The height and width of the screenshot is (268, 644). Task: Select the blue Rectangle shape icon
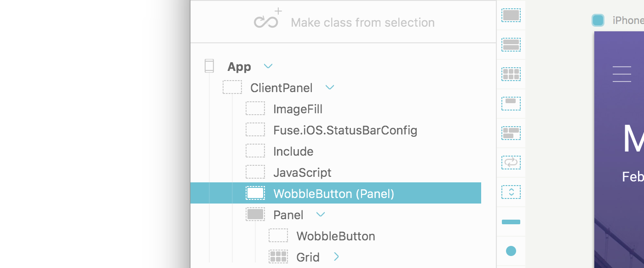[x=511, y=222]
